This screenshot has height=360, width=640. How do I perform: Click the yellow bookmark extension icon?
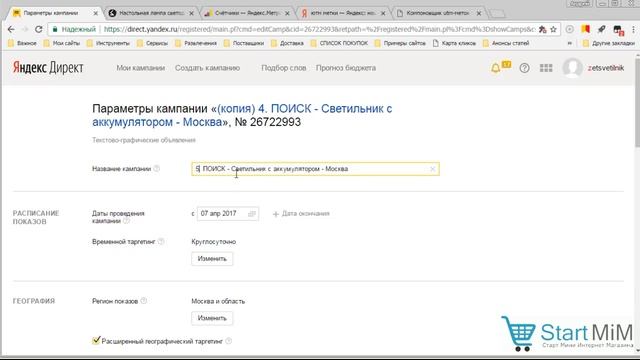point(586,29)
